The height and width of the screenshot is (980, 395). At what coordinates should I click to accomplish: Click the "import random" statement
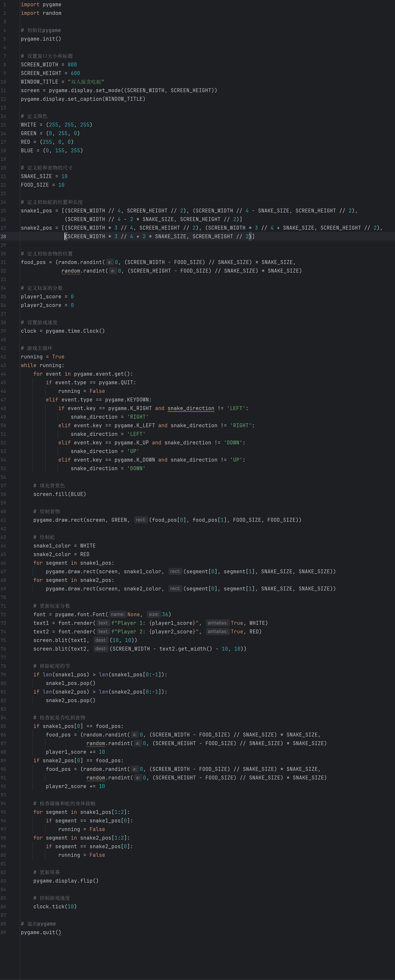point(41,13)
